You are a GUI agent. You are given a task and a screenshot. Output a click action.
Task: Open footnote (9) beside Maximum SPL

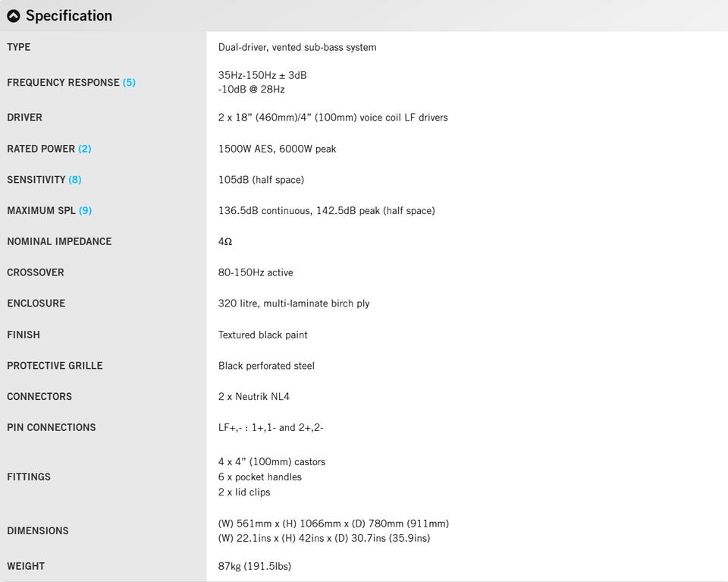click(86, 211)
